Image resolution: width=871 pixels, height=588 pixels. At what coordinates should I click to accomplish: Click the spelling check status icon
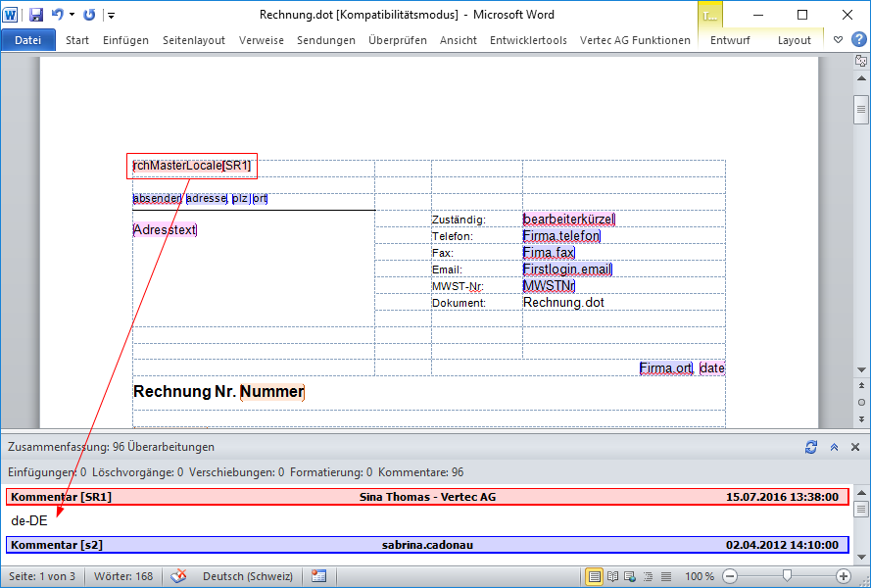[x=178, y=576]
